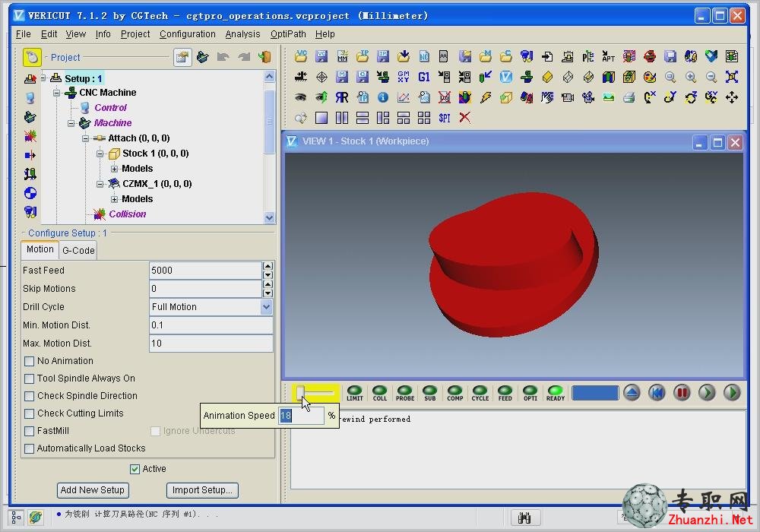Enable Check Cutting Limits checkbox

29,413
